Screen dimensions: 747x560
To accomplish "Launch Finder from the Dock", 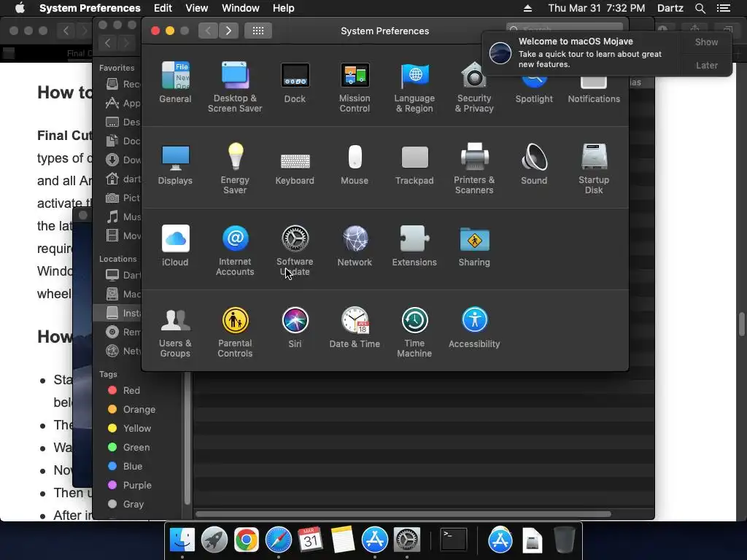I will (182, 540).
